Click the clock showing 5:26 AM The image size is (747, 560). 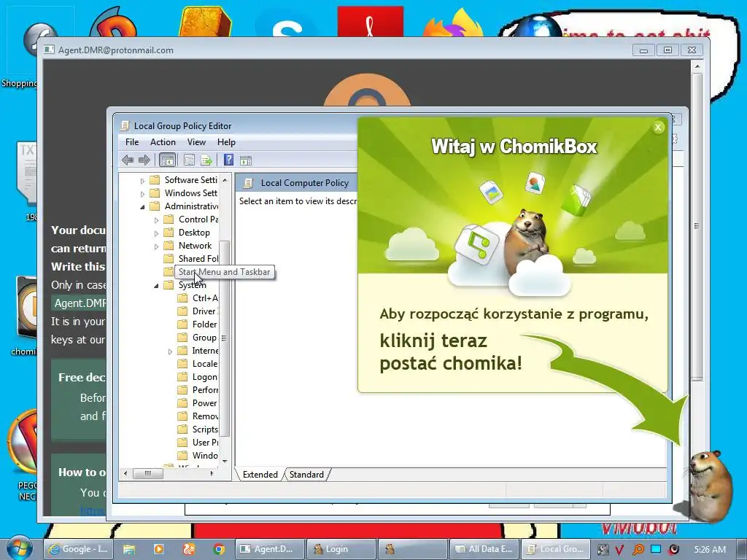tap(710, 549)
